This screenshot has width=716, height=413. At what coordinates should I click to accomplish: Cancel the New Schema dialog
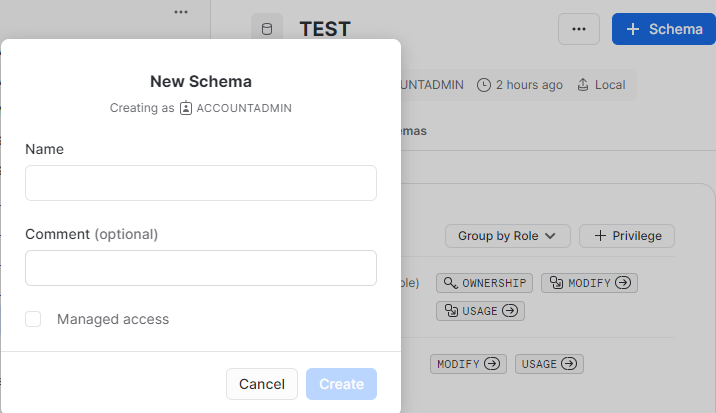(262, 384)
